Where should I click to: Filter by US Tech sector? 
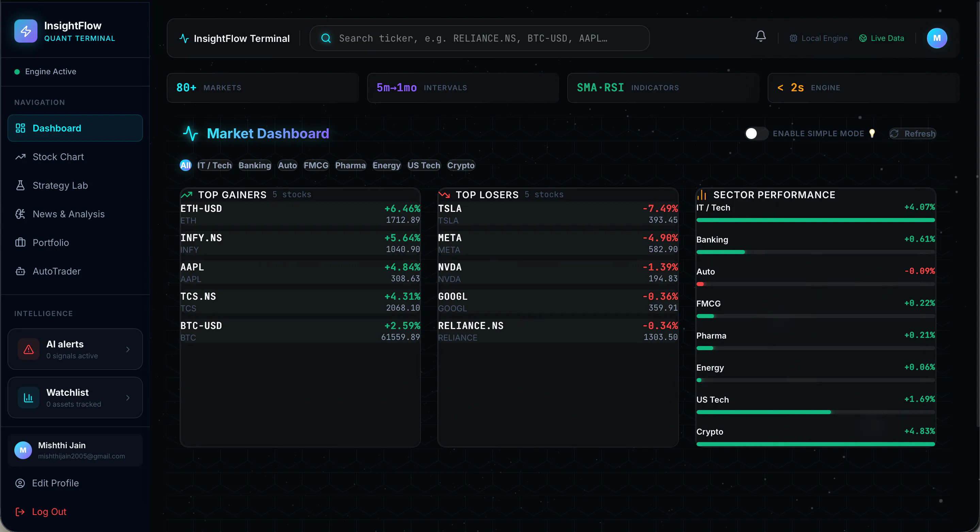424,165
